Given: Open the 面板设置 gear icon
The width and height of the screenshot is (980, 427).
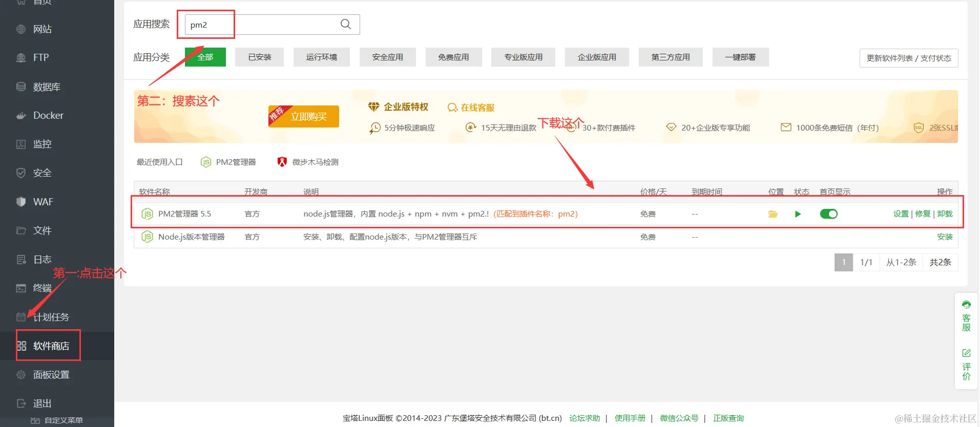Looking at the screenshot, I should (21, 375).
